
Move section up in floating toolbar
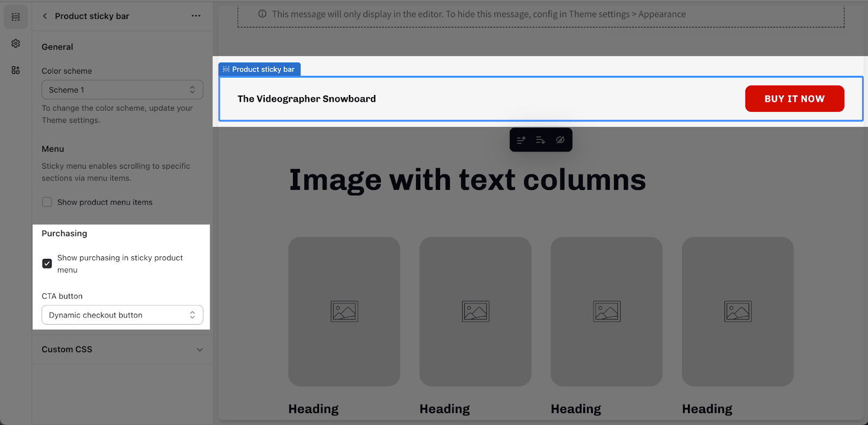tap(521, 140)
